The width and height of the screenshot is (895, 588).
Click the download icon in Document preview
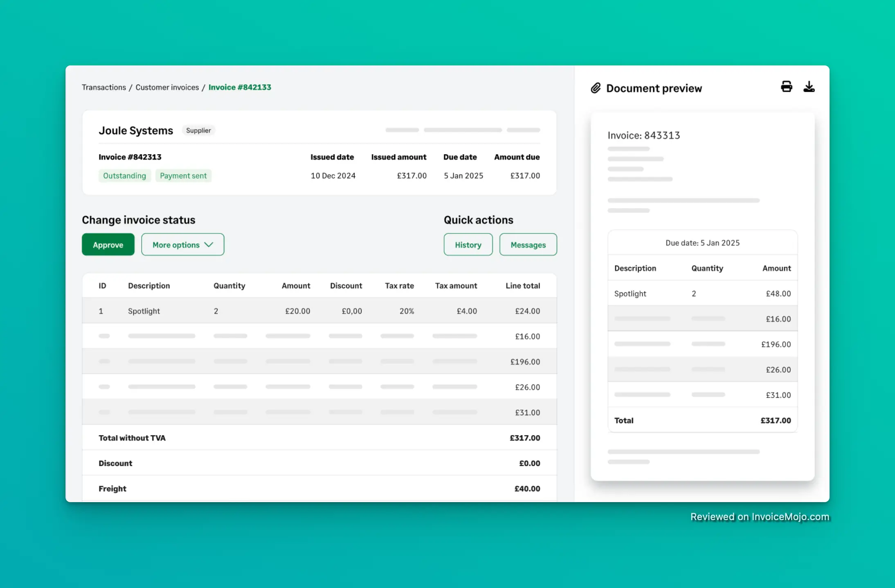click(810, 87)
